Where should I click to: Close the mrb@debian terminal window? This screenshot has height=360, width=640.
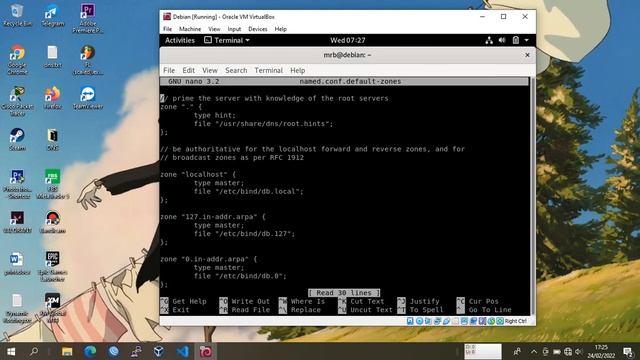(527, 55)
